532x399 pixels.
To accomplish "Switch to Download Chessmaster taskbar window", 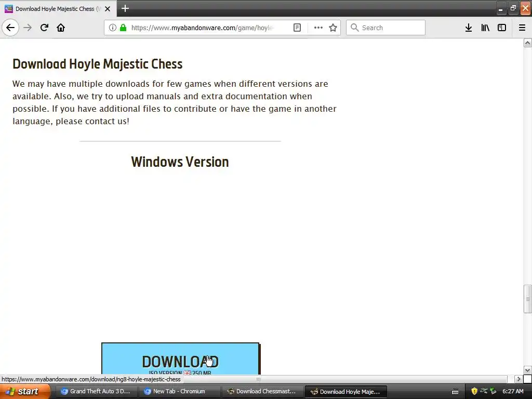I will pos(262,391).
